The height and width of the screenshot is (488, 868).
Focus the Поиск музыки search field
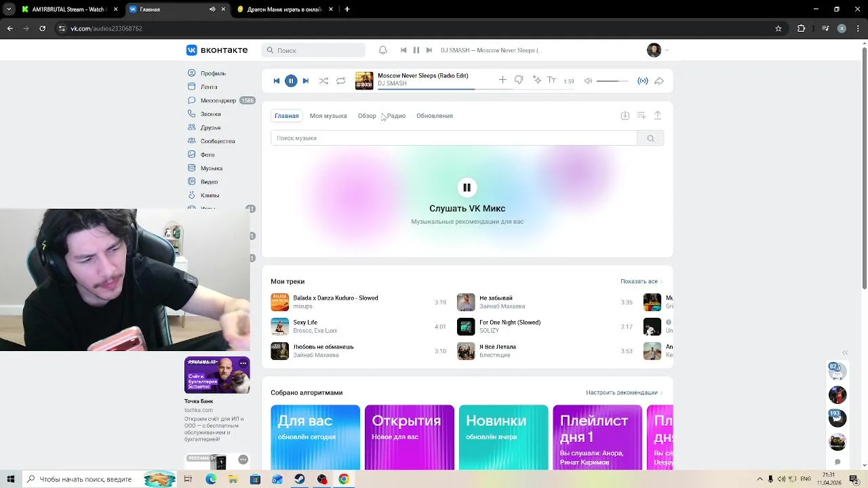tap(454, 138)
